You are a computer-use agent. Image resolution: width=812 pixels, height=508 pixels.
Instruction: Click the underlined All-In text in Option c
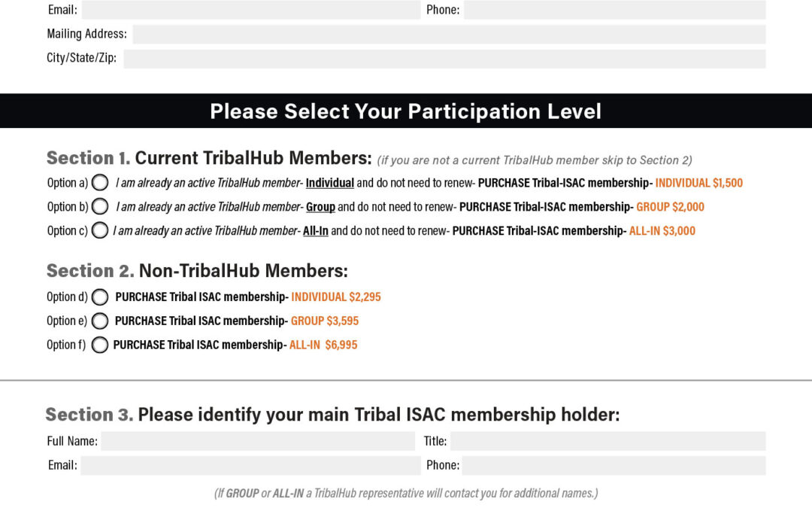point(315,231)
